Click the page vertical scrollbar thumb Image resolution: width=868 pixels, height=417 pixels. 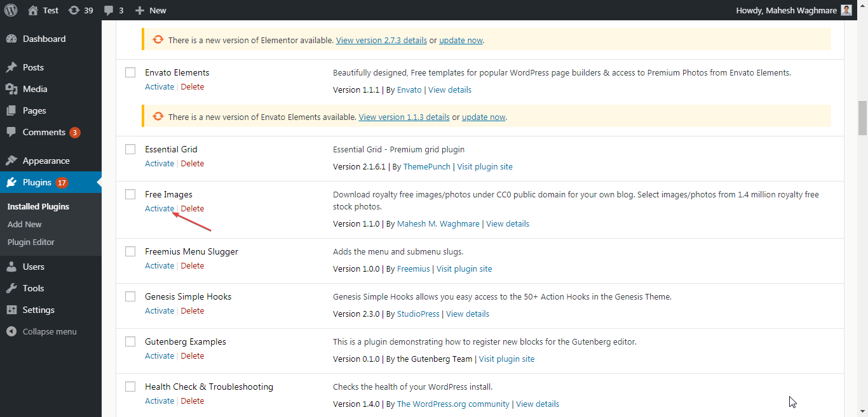[862, 118]
